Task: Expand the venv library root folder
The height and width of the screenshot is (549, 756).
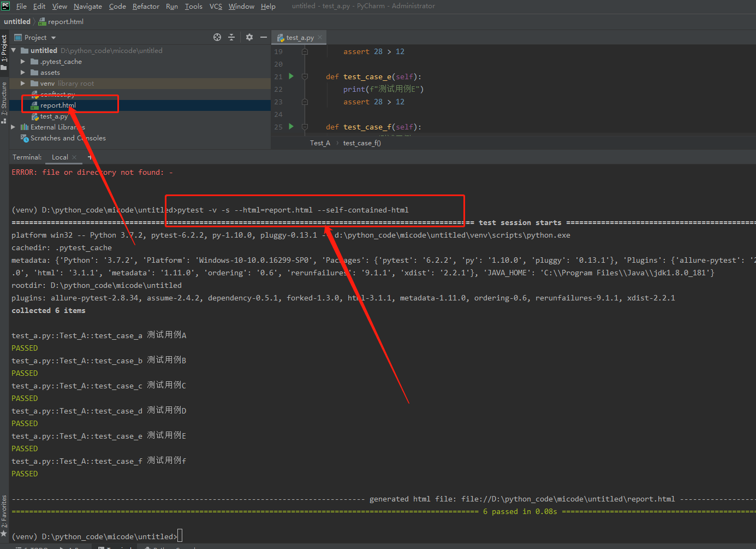Action: 23,84
